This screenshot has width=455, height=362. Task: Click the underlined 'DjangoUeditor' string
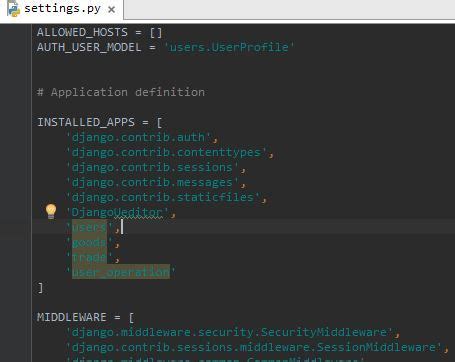pos(118,212)
